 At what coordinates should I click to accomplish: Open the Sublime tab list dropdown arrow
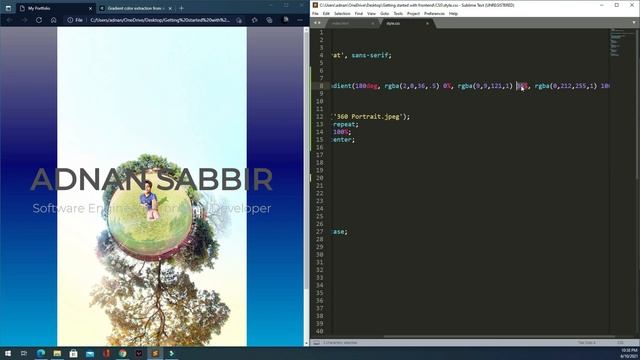pos(634,23)
